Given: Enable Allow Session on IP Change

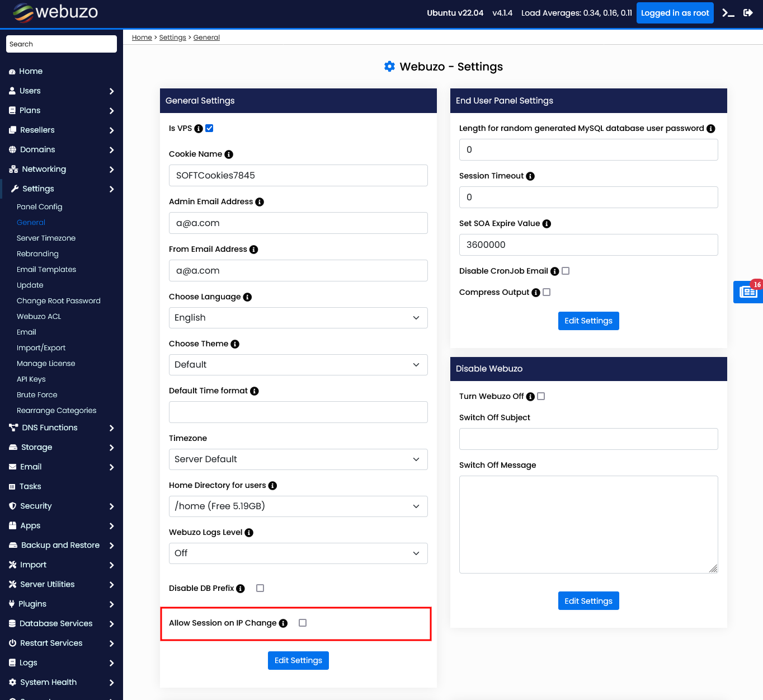Looking at the screenshot, I should coord(303,623).
